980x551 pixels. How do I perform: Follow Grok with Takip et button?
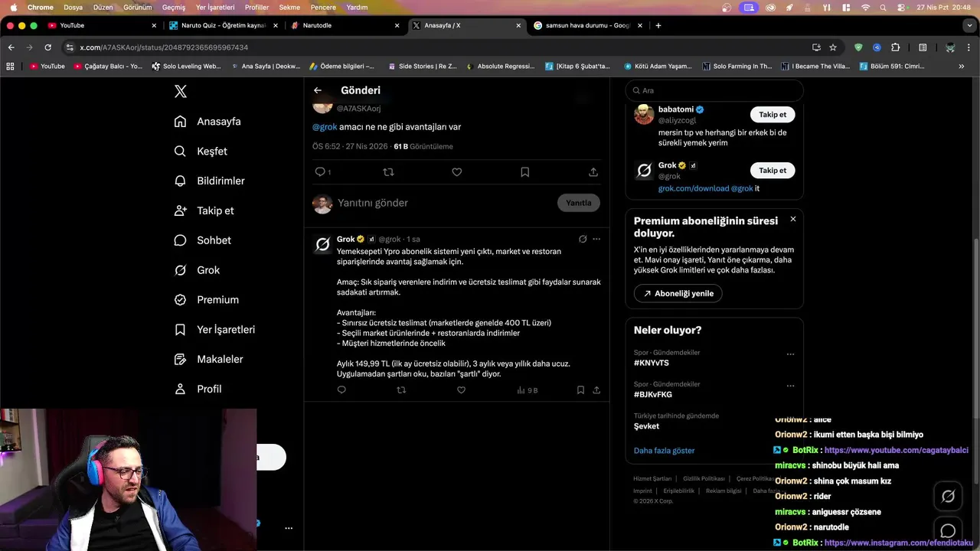[x=773, y=171]
